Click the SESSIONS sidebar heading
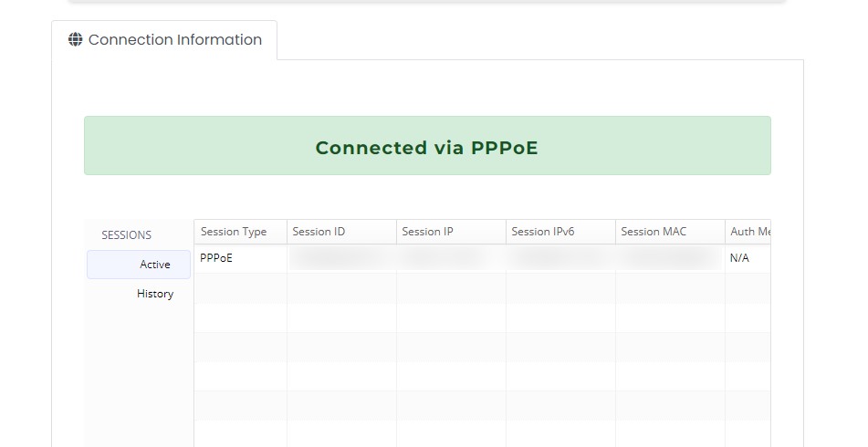The width and height of the screenshot is (868, 447). point(126,235)
